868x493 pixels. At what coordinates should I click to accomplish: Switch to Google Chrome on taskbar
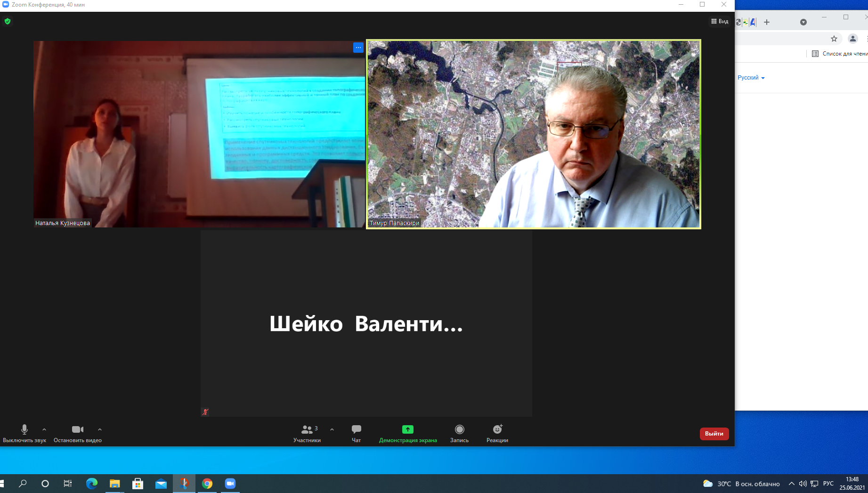207,484
